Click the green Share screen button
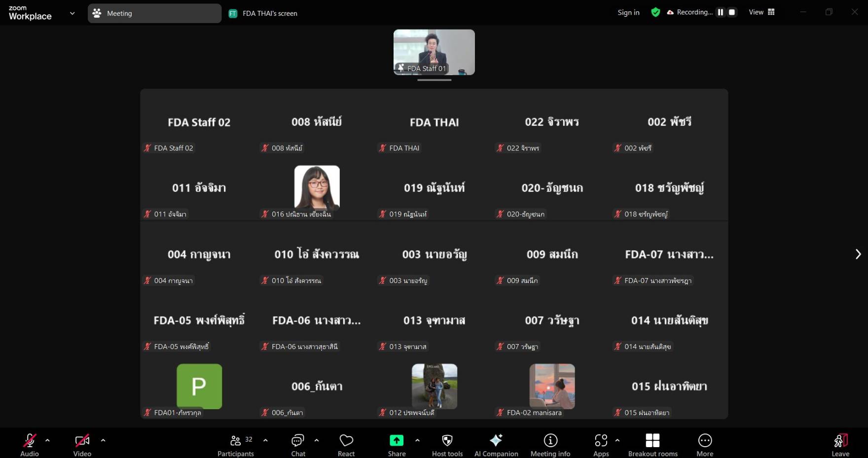 tap(397, 444)
